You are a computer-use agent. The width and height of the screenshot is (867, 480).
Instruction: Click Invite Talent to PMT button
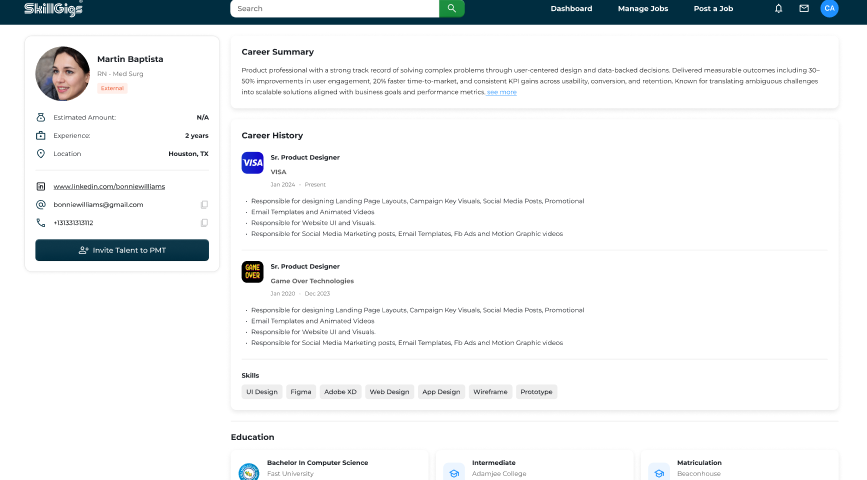point(122,250)
